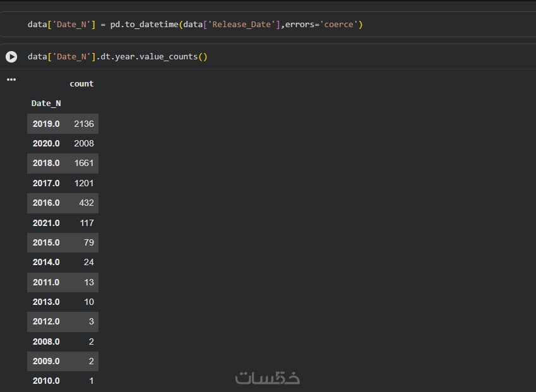Select the 2015.0 row label

click(46, 242)
